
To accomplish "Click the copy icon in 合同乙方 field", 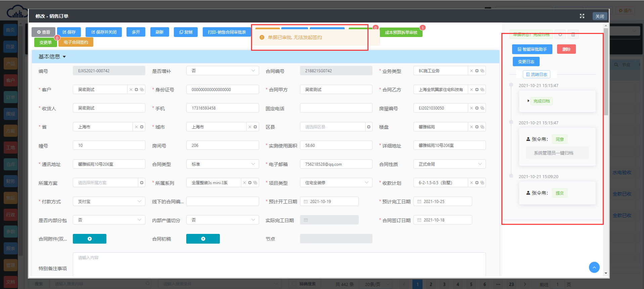I will point(482,90).
